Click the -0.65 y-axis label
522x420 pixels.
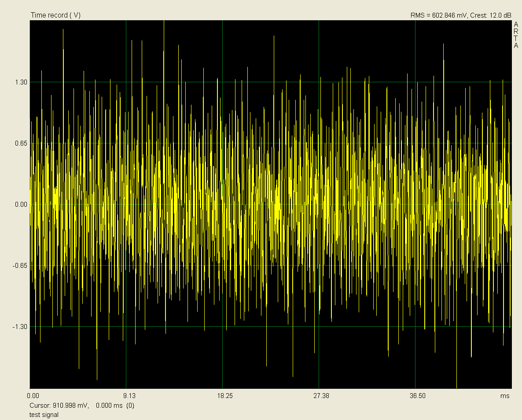tap(20, 266)
